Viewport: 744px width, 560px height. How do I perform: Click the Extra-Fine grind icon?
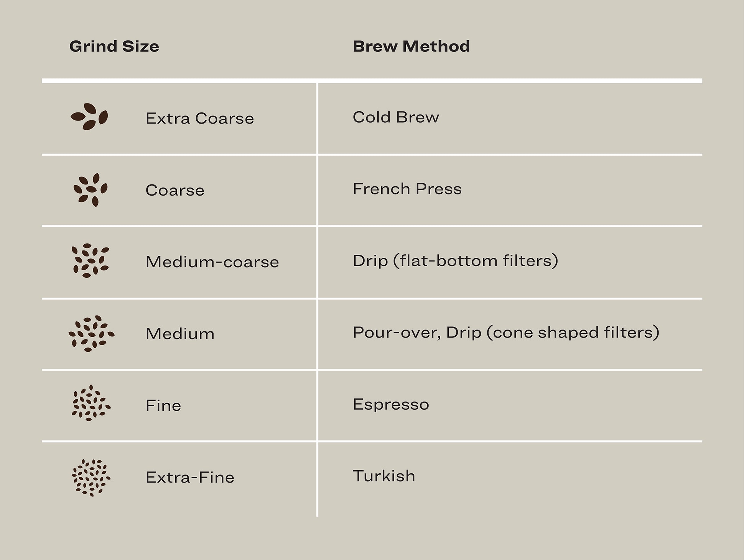pyautogui.click(x=91, y=478)
